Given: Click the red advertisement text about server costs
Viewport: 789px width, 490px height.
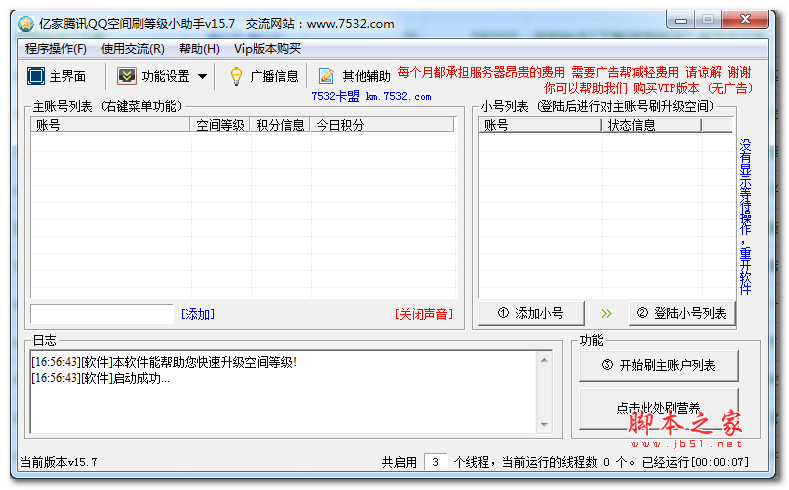Looking at the screenshot, I should tap(574, 72).
